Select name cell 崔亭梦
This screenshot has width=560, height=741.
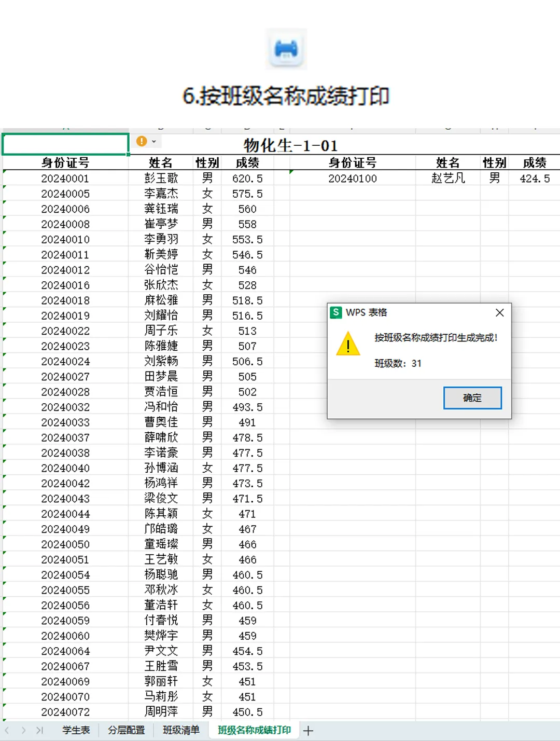161,224
